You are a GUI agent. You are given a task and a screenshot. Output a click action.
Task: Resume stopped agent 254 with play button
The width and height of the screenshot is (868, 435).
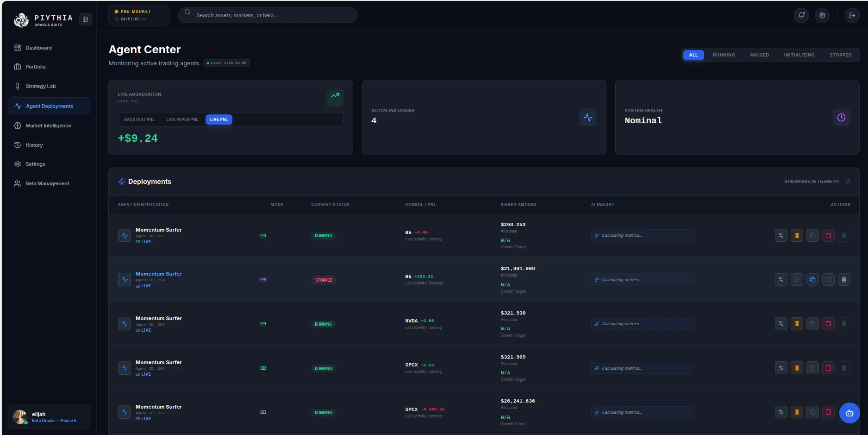(x=797, y=279)
